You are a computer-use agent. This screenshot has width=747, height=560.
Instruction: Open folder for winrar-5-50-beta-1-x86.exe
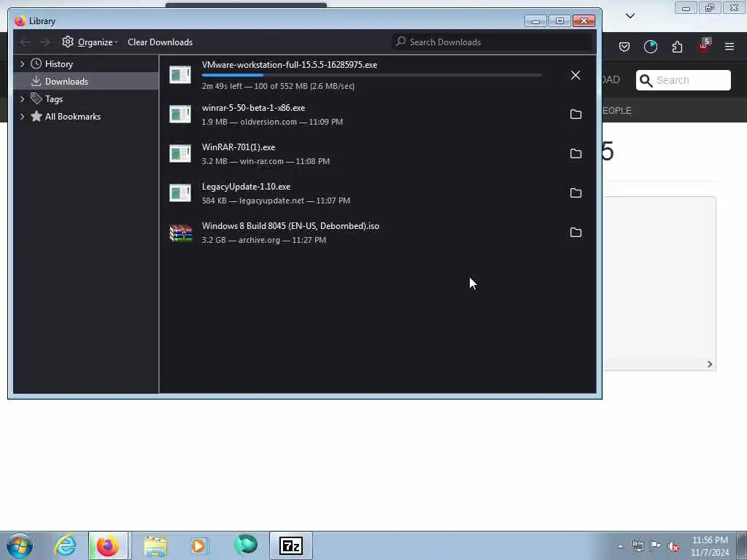pyautogui.click(x=576, y=114)
